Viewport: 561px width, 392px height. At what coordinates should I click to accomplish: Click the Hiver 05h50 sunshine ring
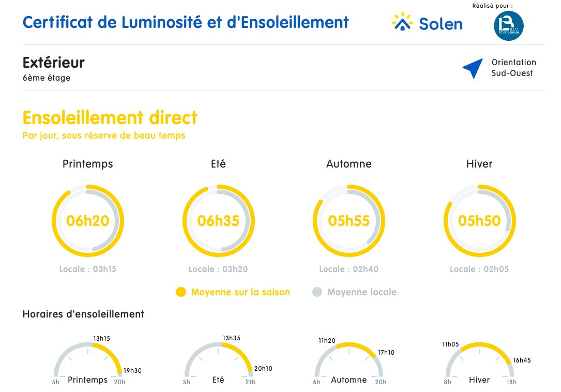(x=479, y=221)
